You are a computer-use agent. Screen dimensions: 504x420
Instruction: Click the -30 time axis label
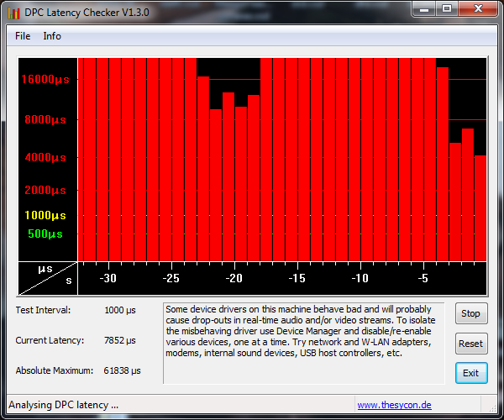coord(108,278)
